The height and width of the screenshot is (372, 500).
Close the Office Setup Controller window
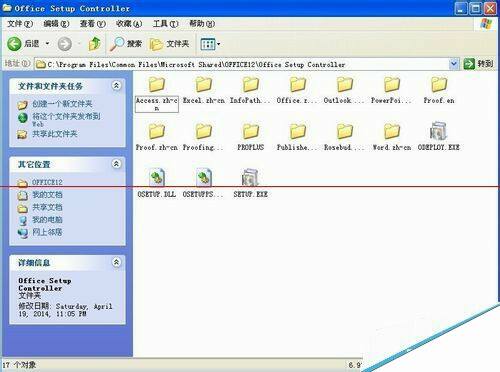point(490,8)
